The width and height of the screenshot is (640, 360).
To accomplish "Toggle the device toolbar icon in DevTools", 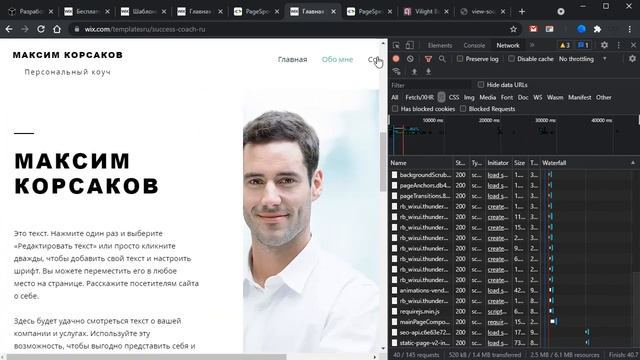I will [409, 45].
